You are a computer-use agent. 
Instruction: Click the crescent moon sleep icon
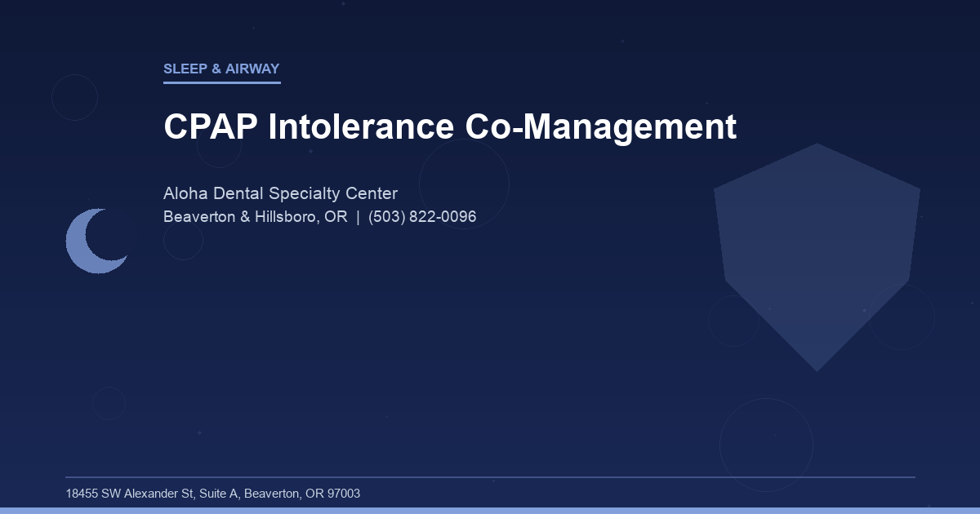click(97, 241)
